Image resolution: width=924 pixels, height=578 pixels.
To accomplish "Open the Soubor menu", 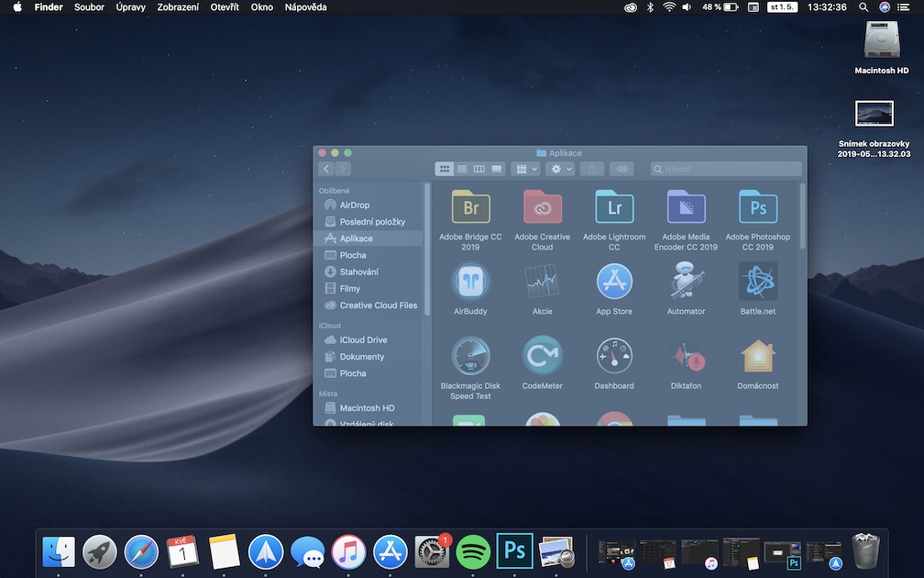I will pyautogui.click(x=89, y=7).
